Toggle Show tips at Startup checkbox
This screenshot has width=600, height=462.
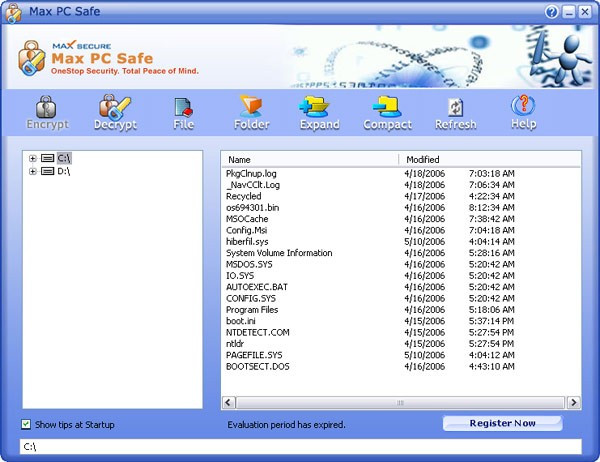click(26, 424)
